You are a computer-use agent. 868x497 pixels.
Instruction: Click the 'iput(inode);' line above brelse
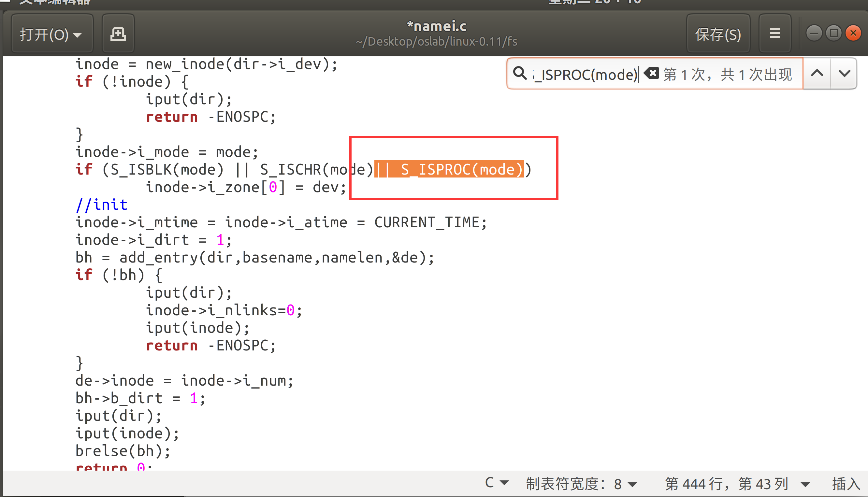[x=127, y=433]
